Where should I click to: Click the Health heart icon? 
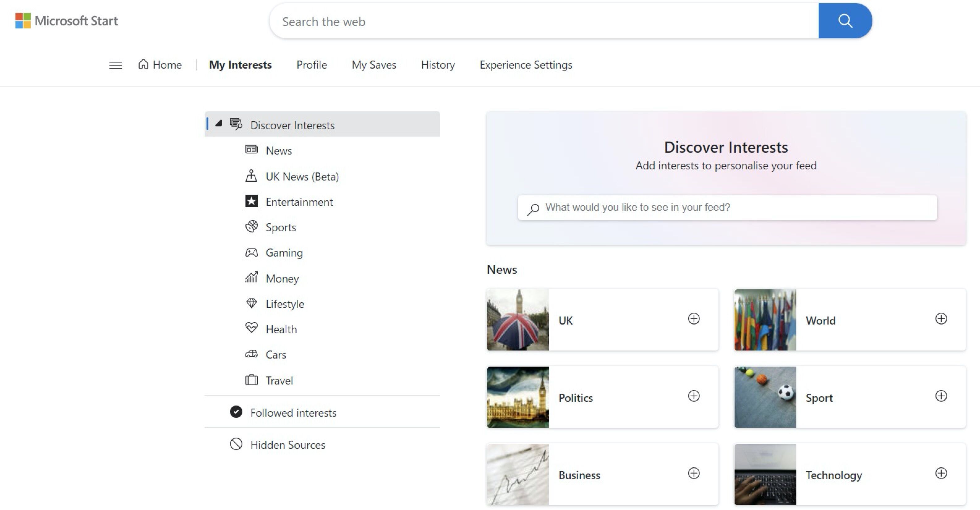(251, 328)
